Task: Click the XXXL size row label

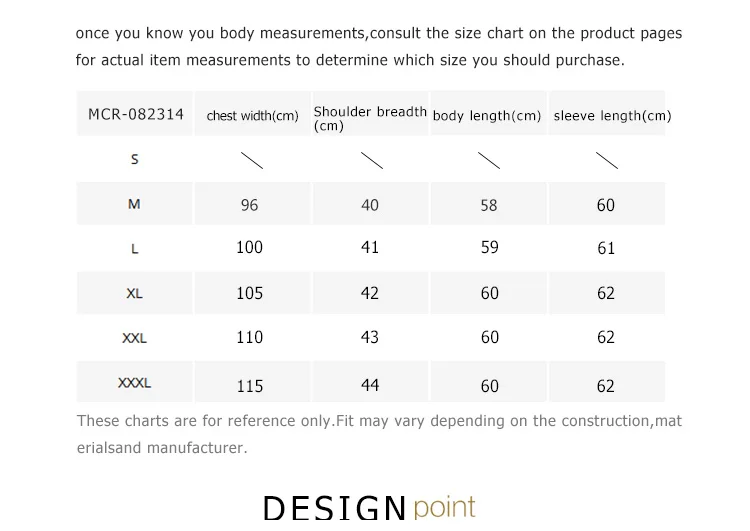Action: (134, 383)
